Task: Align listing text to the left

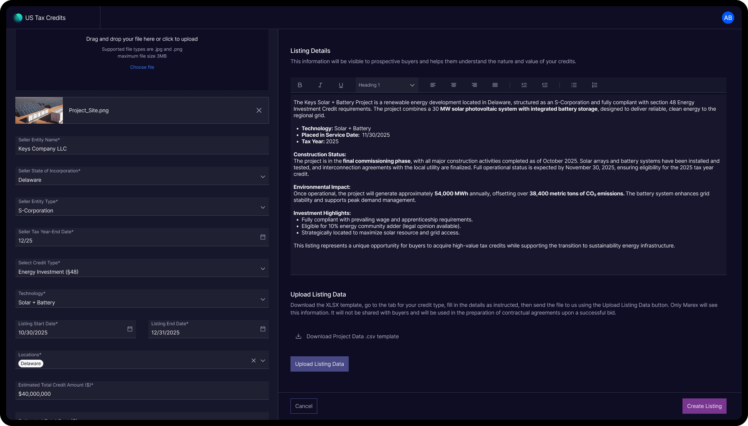Action: [x=433, y=85]
